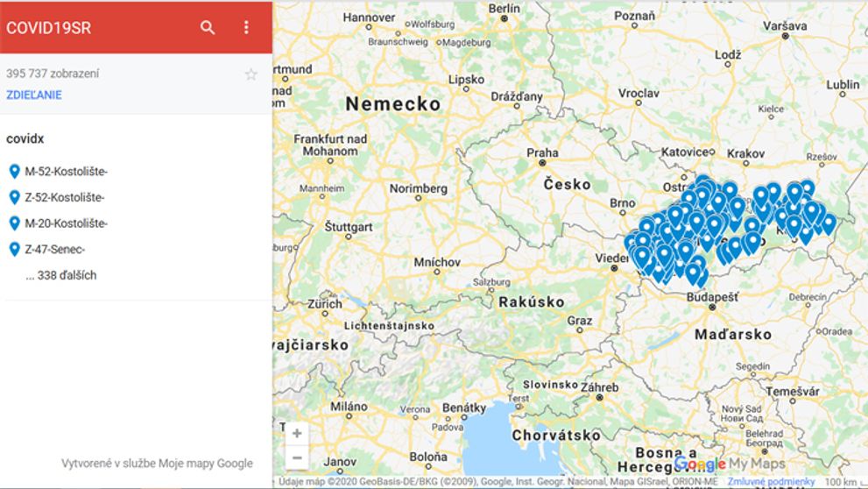This screenshot has height=489, width=868.
Task: Click the Nemecko country label
Action: tap(393, 103)
